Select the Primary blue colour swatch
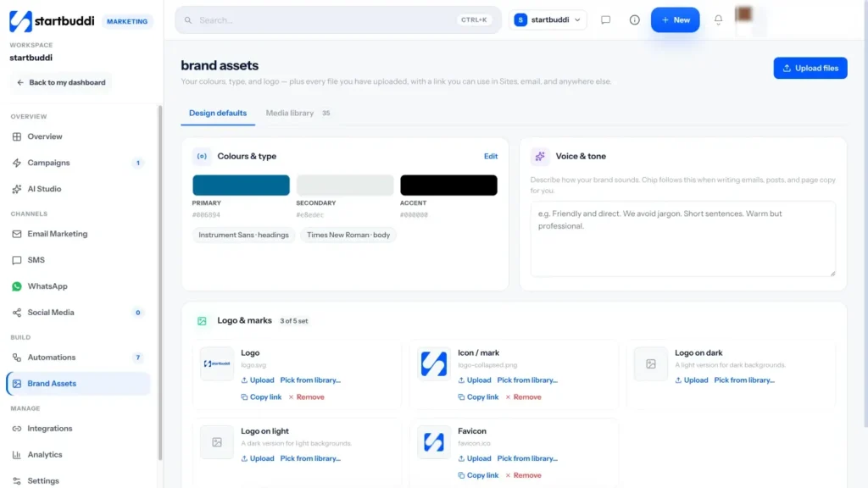Viewport: 868px width, 488px height. coord(241,186)
